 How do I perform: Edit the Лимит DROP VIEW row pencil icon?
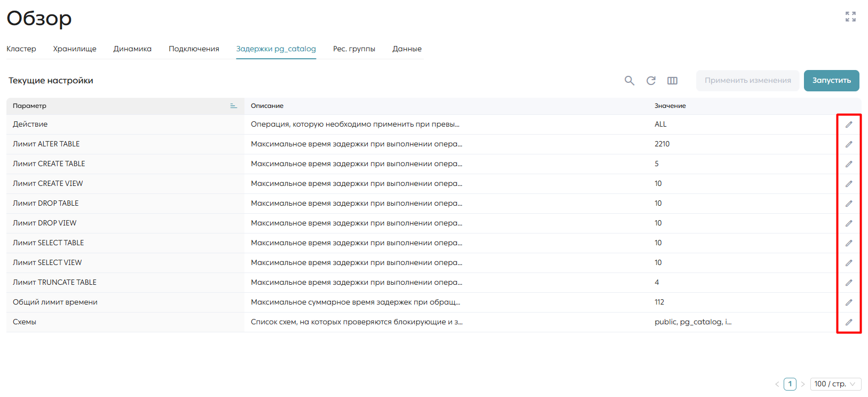pyautogui.click(x=849, y=223)
